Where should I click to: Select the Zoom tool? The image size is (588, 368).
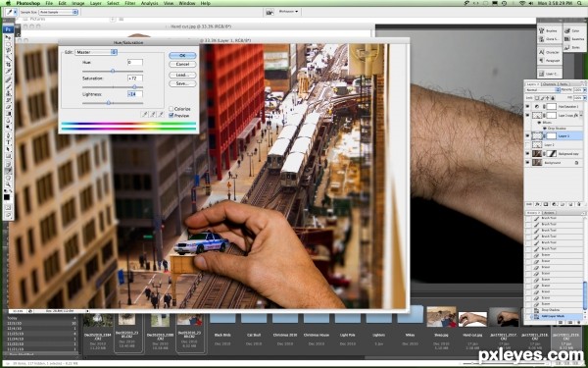8,184
